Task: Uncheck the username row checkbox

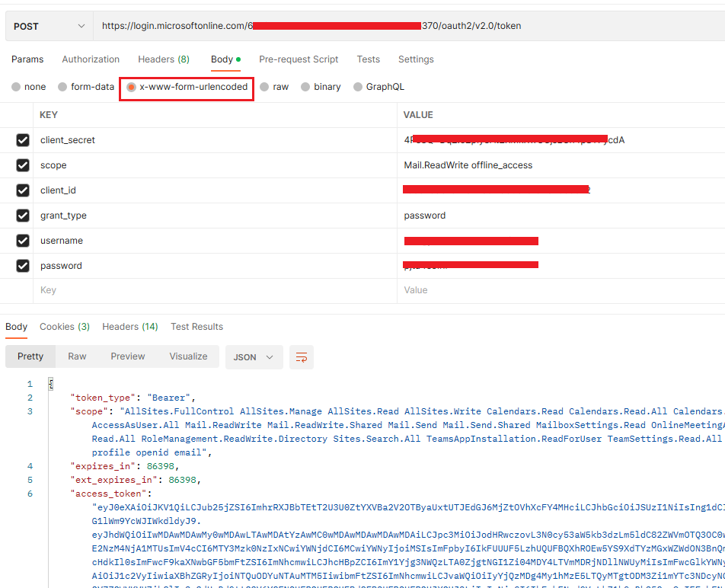Action: 23,241
